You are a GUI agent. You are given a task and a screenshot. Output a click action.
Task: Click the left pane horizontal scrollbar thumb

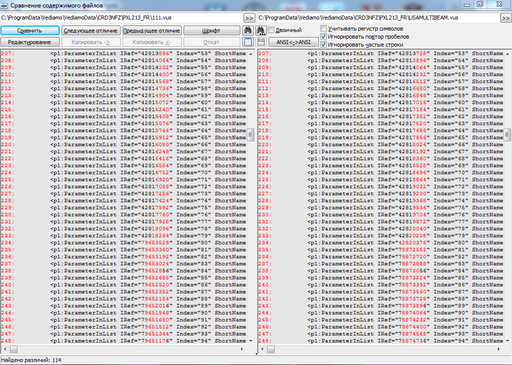[14, 349]
